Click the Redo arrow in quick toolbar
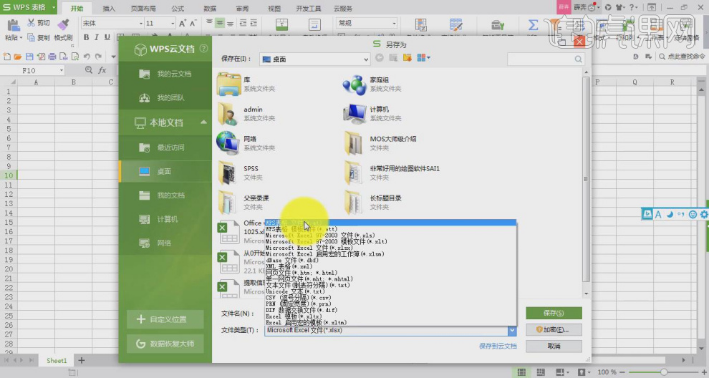Screen dimensions: 709x378 coord(98,57)
